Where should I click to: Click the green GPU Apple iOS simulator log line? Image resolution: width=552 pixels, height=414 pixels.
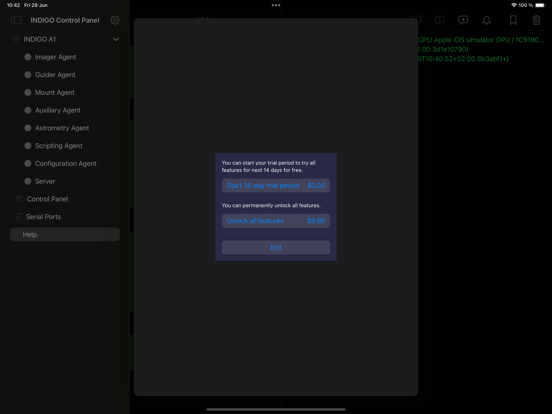[481, 40]
